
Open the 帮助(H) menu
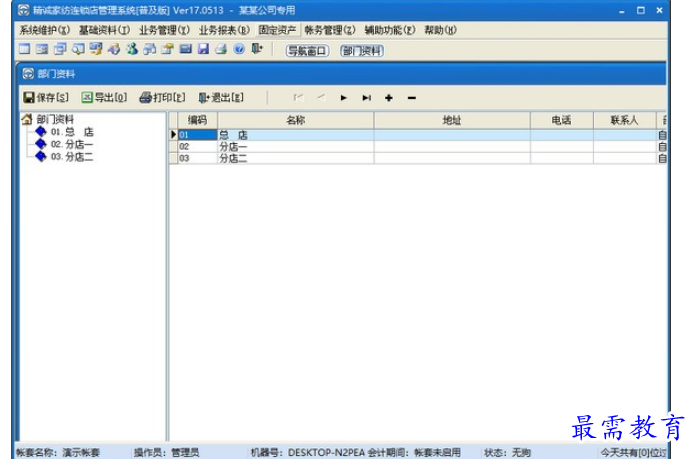click(x=440, y=30)
